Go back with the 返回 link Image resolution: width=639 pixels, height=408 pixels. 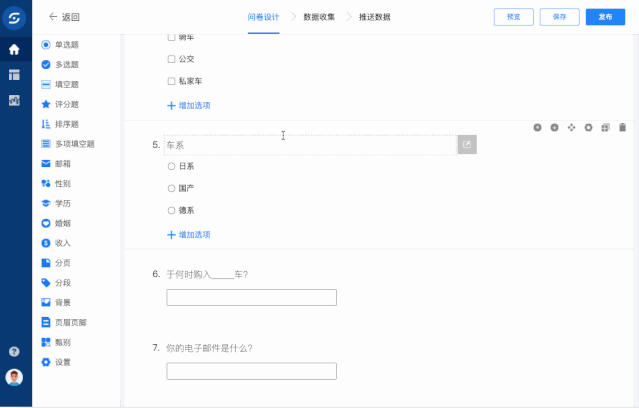[64, 17]
